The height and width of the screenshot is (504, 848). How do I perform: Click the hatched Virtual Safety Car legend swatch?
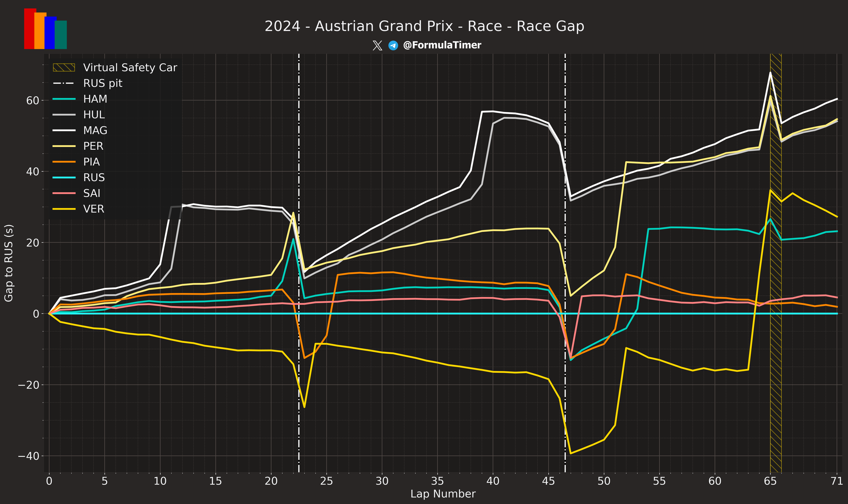pyautogui.click(x=64, y=68)
